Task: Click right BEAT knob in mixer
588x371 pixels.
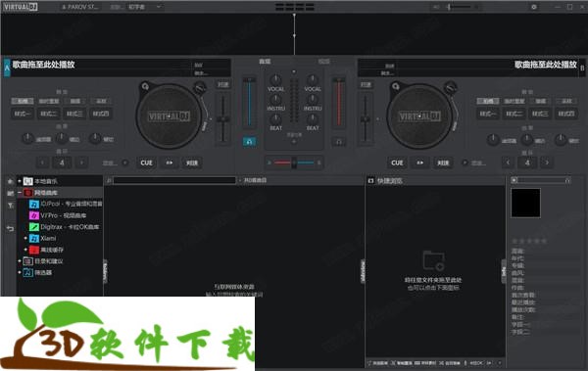Action: pos(312,118)
